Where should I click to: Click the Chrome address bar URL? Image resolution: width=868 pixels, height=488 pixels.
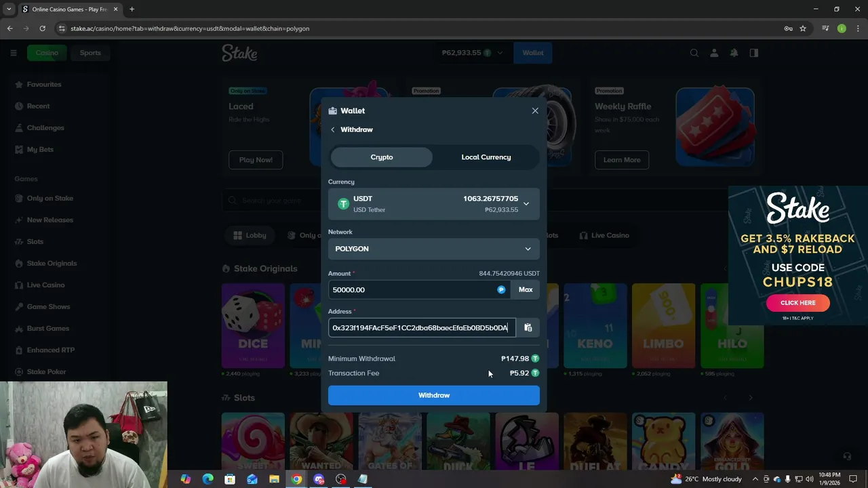point(190,28)
